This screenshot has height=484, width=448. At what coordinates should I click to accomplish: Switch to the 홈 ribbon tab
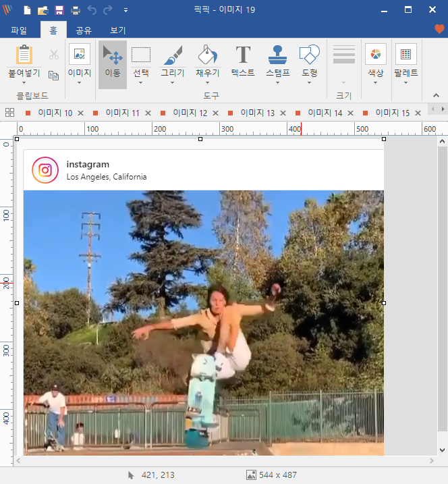click(53, 30)
